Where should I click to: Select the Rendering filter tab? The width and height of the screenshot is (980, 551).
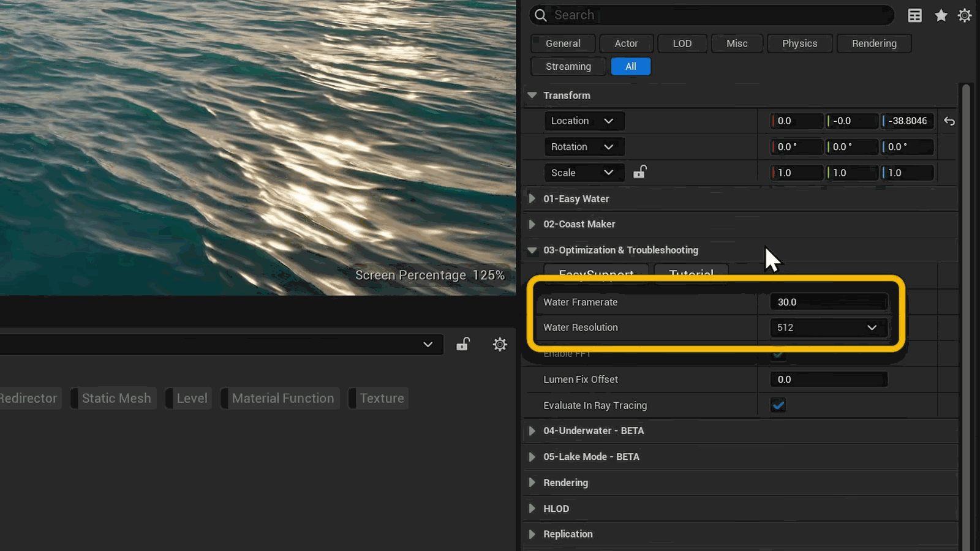[874, 43]
